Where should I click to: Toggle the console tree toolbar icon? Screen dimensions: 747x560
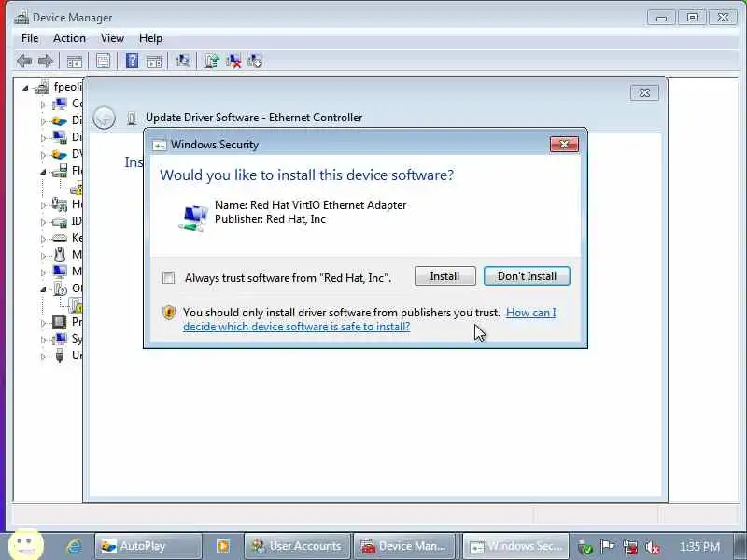(75, 62)
